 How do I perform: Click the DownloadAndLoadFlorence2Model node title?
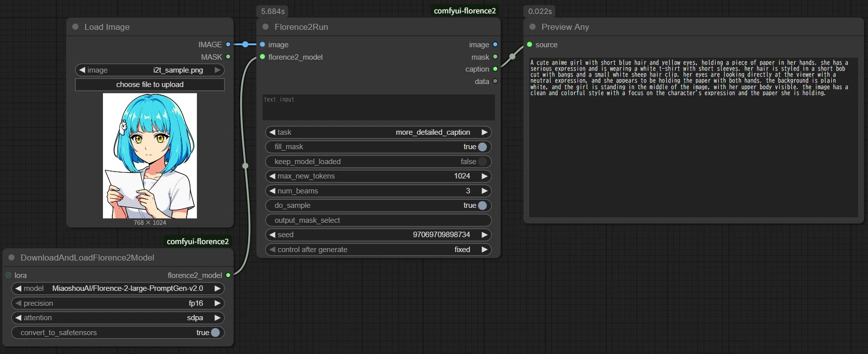88,258
